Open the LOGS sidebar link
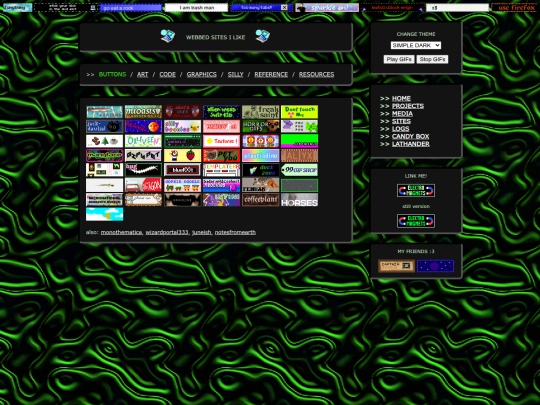Image resolution: width=540 pixels, height=405 pixels. [401, 129]
